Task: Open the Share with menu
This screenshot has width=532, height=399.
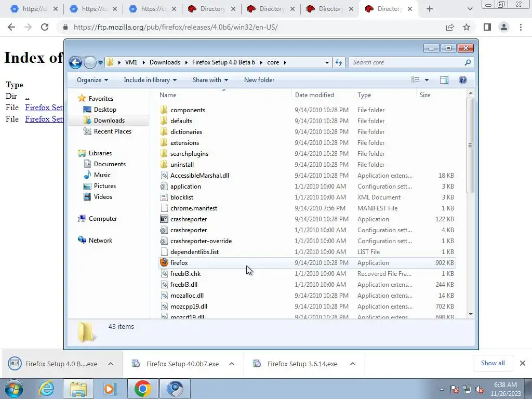Action: click(210, 80)
